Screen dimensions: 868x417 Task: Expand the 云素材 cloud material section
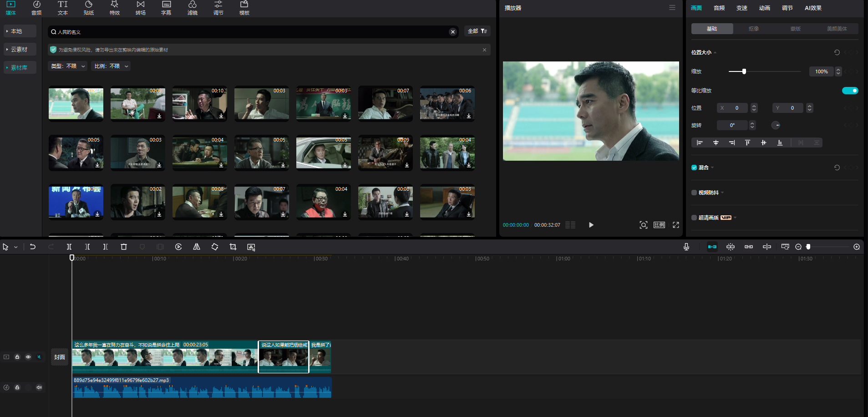coord(19,49)
